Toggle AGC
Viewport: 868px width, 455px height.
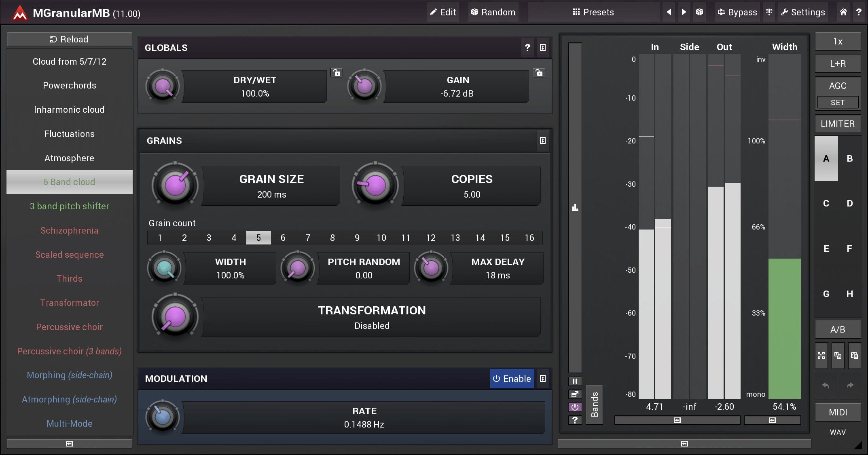coord(838,86)
